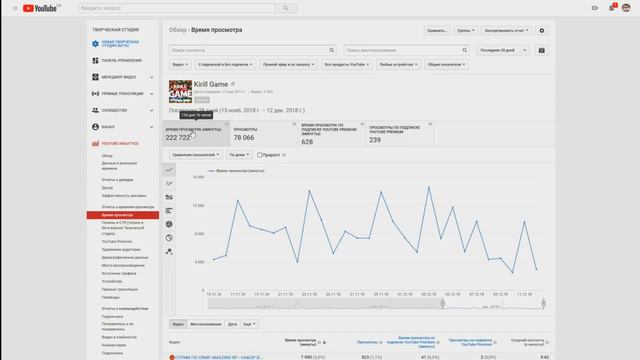This screenshot has width=640, height=360.
Task: Open the export report dropdown
Action: (x=506, y=31)
